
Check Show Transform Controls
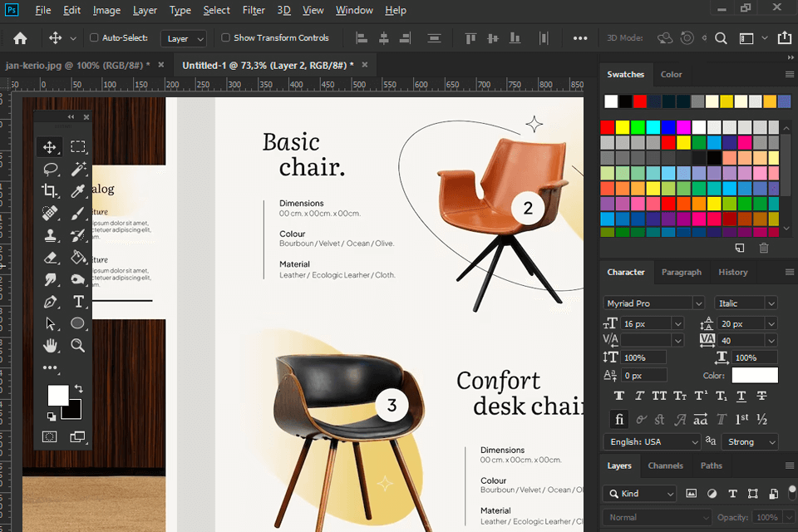click(x=225, y=37)
